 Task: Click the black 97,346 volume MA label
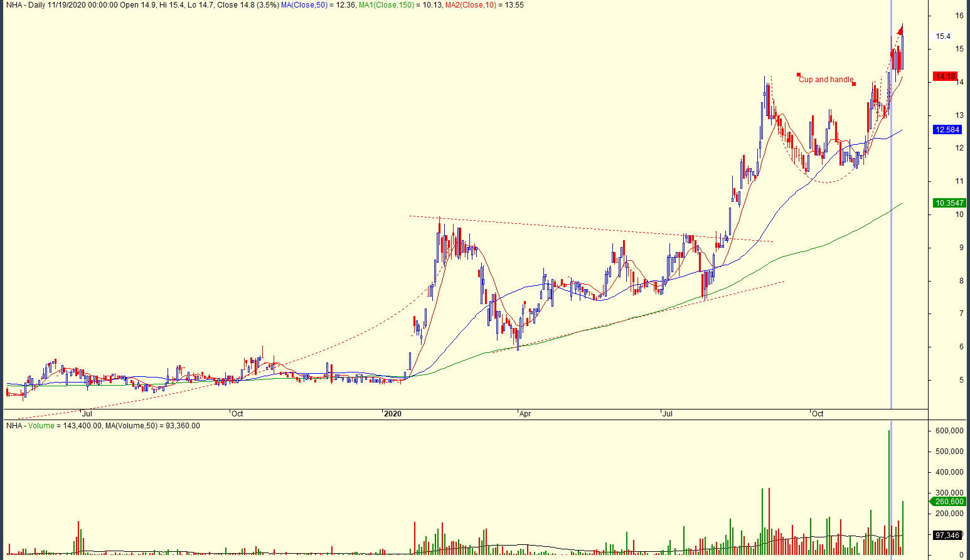pos(947,535)
